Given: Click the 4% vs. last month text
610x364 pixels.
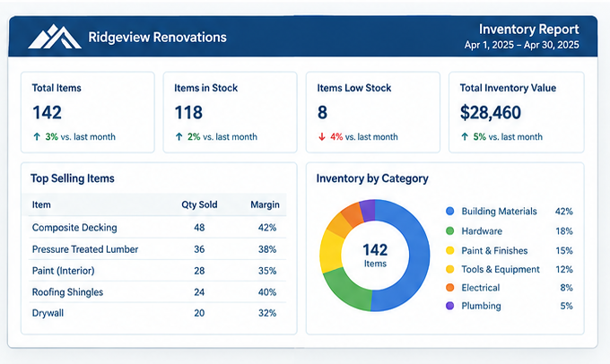Looking at the screenshot, I should (363, 137).
